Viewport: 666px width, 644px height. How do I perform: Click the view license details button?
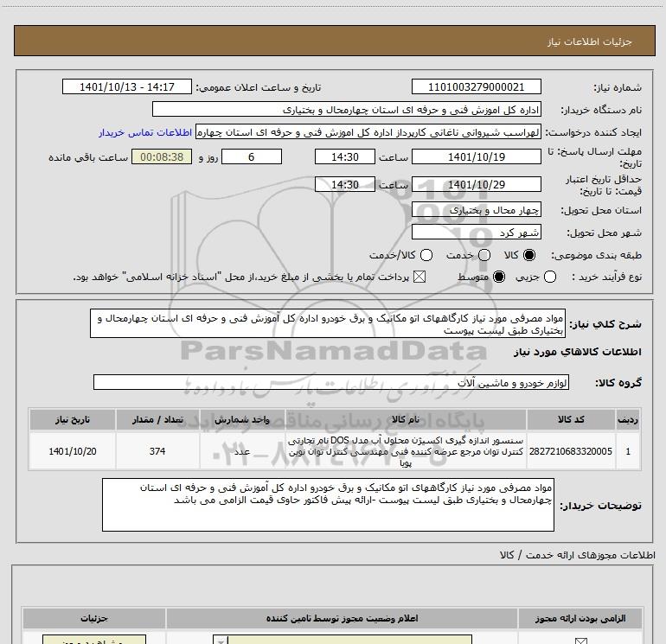94,640
